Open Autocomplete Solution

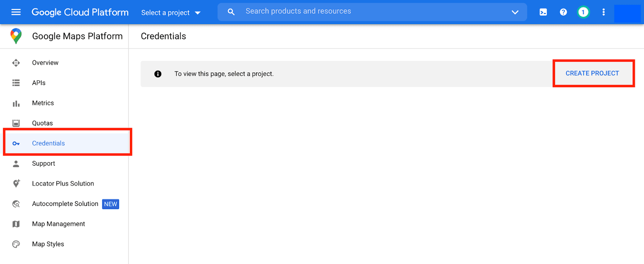point(65,204)
